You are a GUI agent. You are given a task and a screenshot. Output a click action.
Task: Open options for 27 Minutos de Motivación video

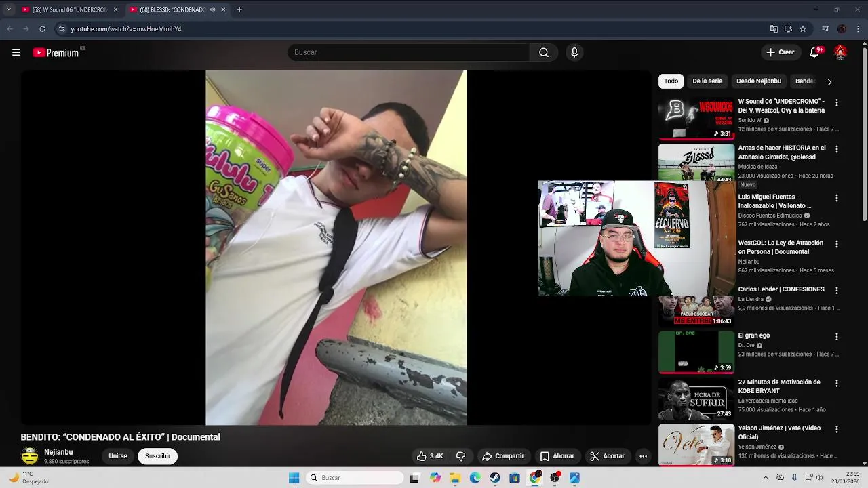click(836, 383)
